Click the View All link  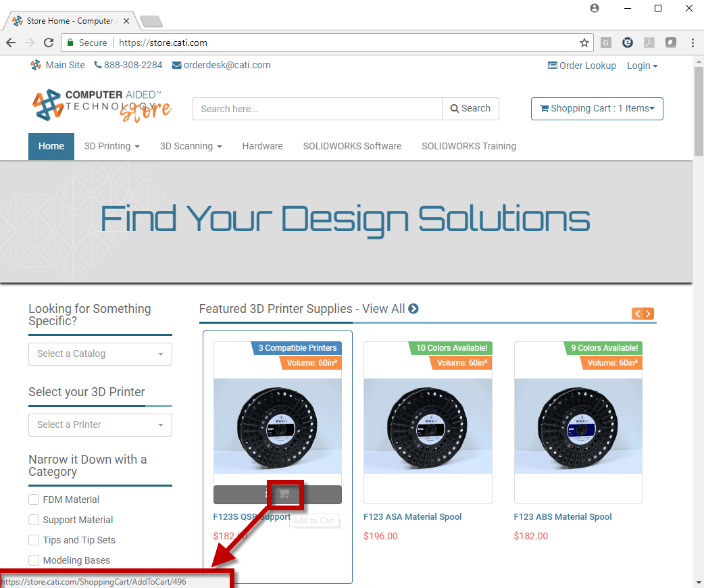(384, 309)
